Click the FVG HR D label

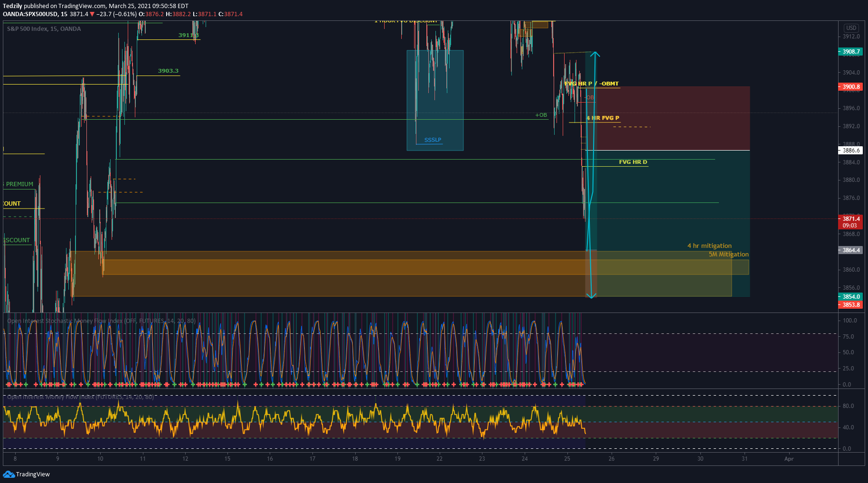(633, 162)
